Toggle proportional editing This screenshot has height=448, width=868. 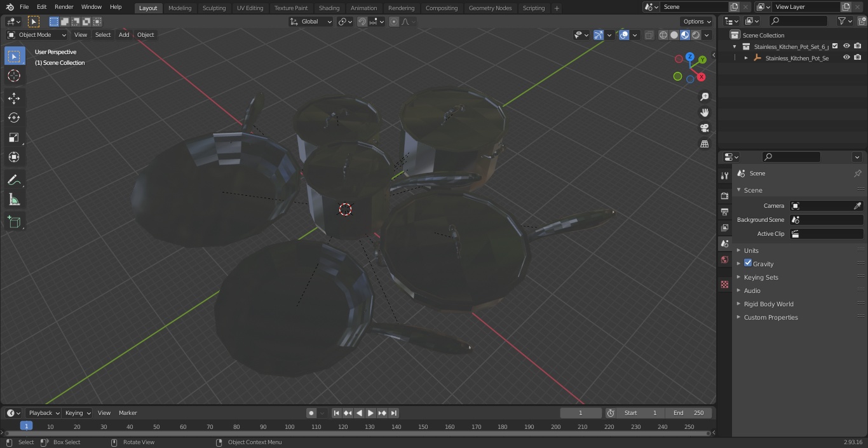(x=394, y=22)
